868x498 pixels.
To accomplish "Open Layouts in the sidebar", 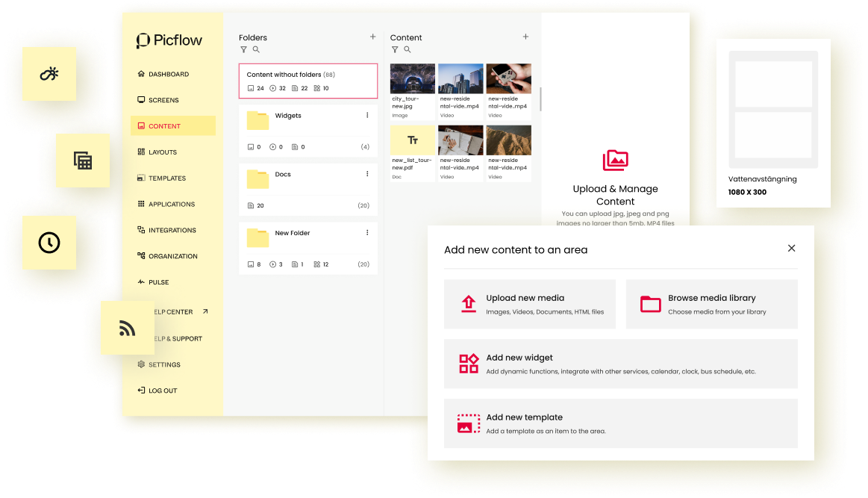I will click(162, 152).
